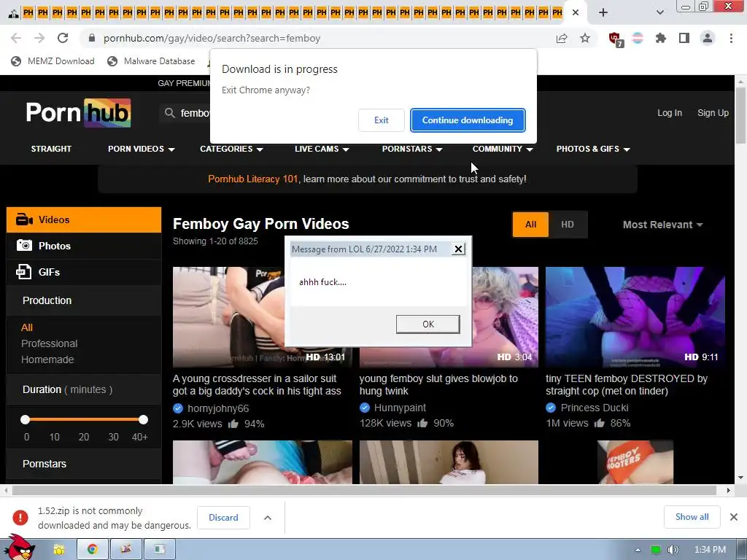747x560 pixels.
Task: Bookmark this page with the star icon
Action: (x=585, y=38)
